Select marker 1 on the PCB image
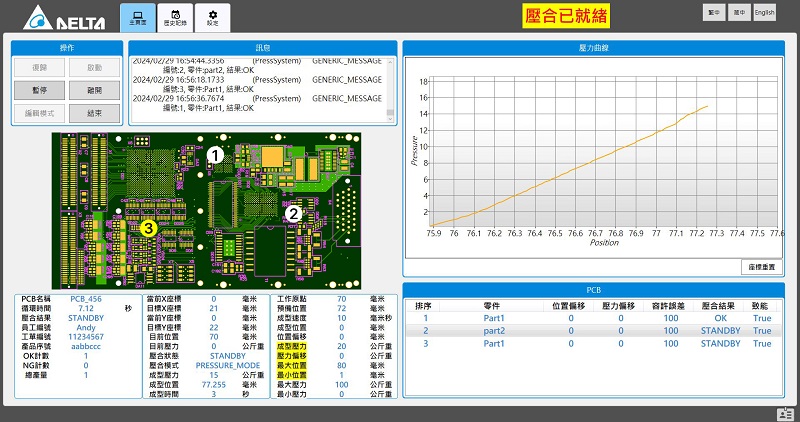 (216, 154)
